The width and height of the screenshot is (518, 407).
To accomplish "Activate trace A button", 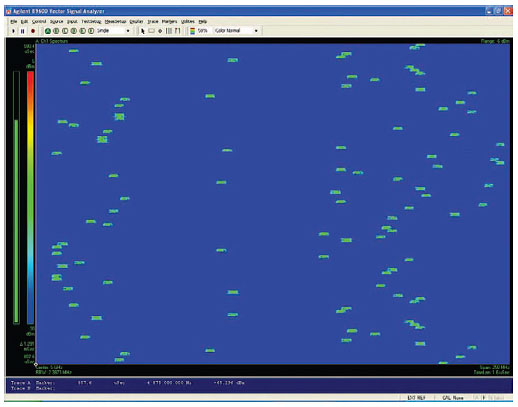I will [48, 31].
